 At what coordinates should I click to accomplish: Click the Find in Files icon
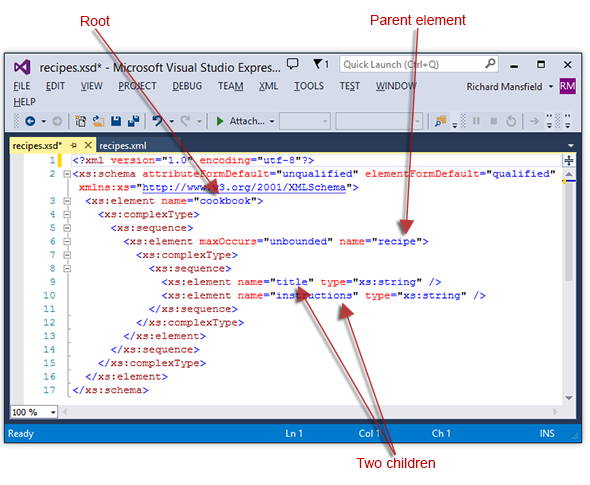pos(440,121)
